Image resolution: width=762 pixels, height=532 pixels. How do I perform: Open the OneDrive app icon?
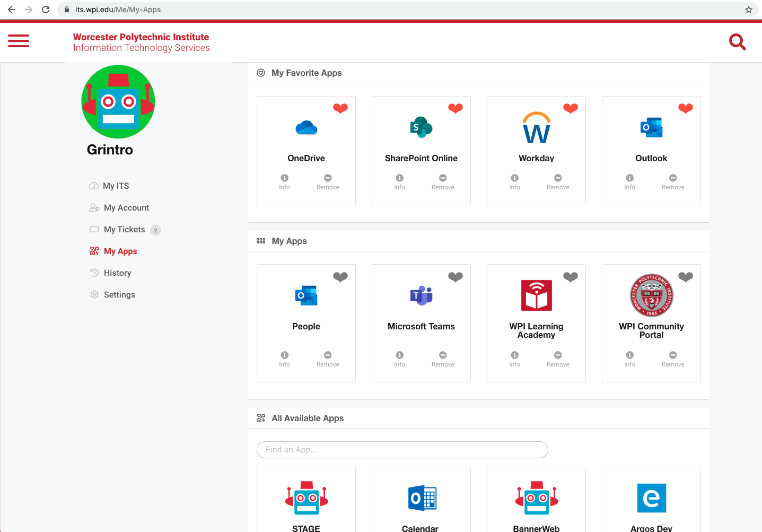[x=306, y=128]
